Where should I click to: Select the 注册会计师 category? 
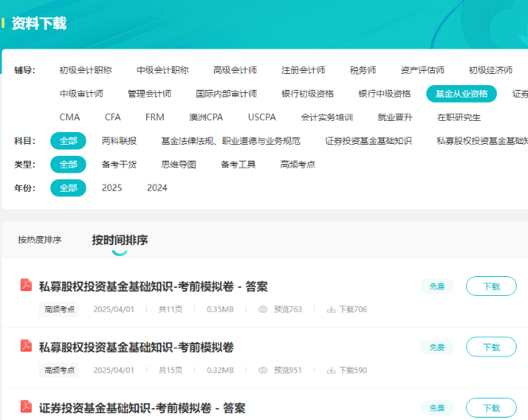click(303, 70)
